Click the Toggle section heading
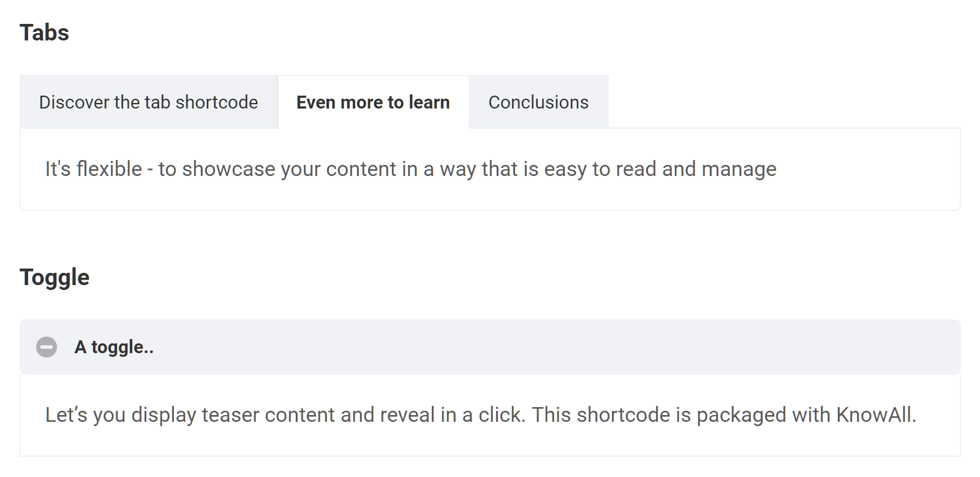Image resolution: width=980 pixels, height=477 pixels. click(x=55, y=277)
